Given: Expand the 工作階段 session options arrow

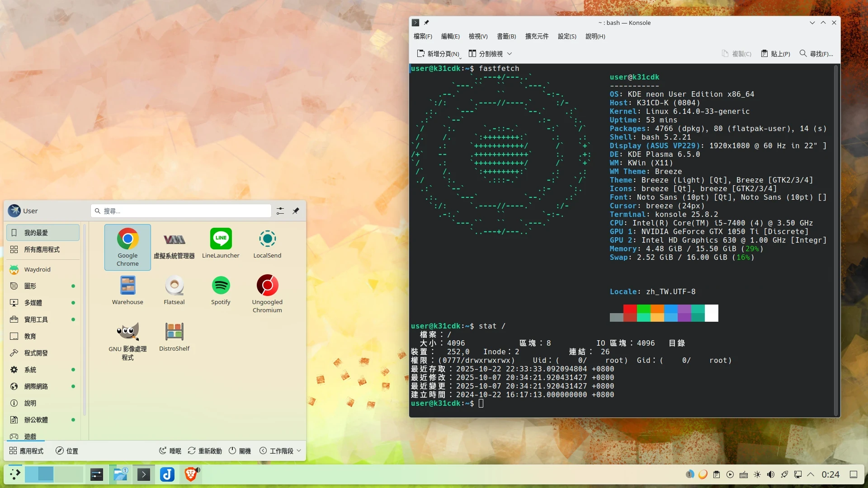Looking at the screenshot, I should tap(299, 451).
